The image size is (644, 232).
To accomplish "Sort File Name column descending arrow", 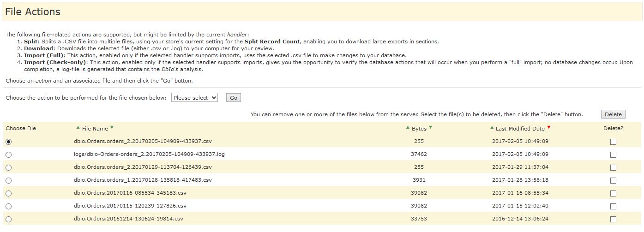I will [112, 127].
